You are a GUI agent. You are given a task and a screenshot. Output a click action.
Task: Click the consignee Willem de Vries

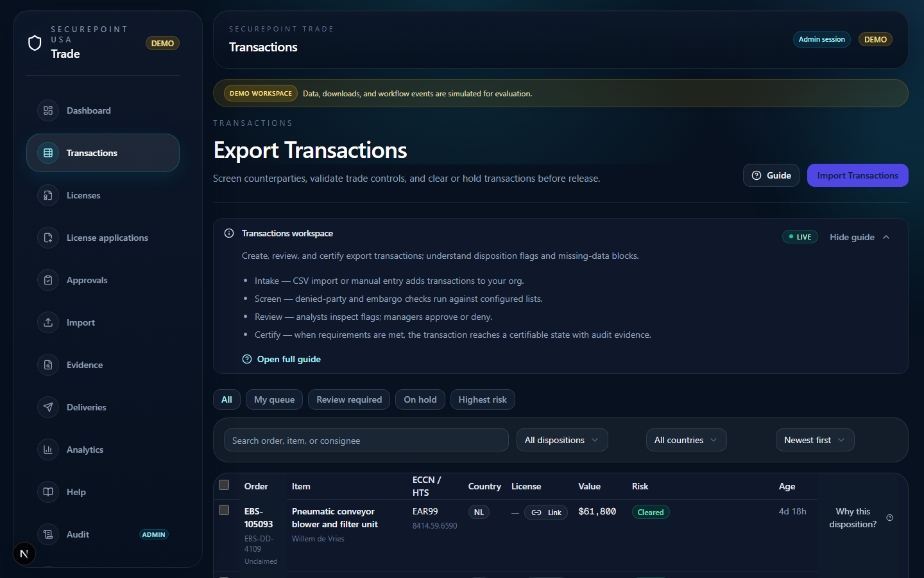318,539
